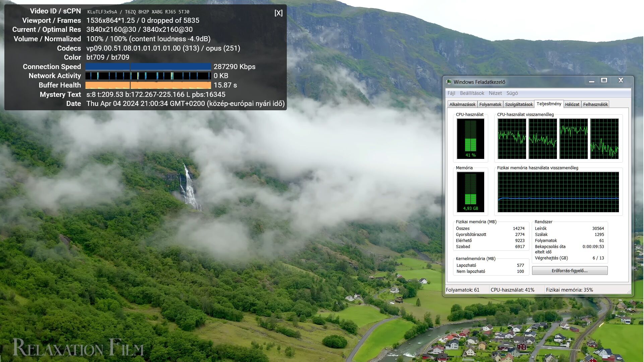644x362 pixels.
Task: Switch to the Szolgáltatások tab
Action: point(519,105)
